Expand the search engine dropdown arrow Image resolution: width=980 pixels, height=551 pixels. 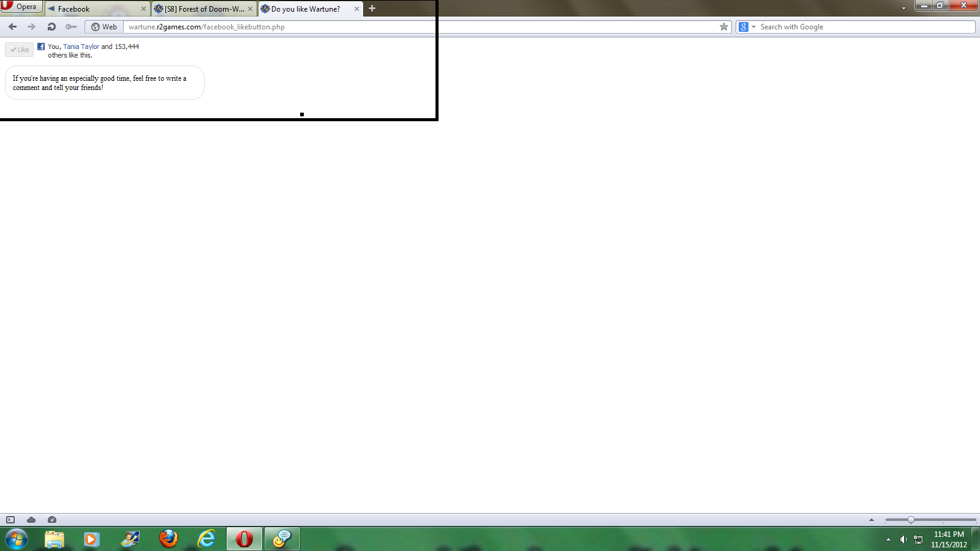coord(753,27)
